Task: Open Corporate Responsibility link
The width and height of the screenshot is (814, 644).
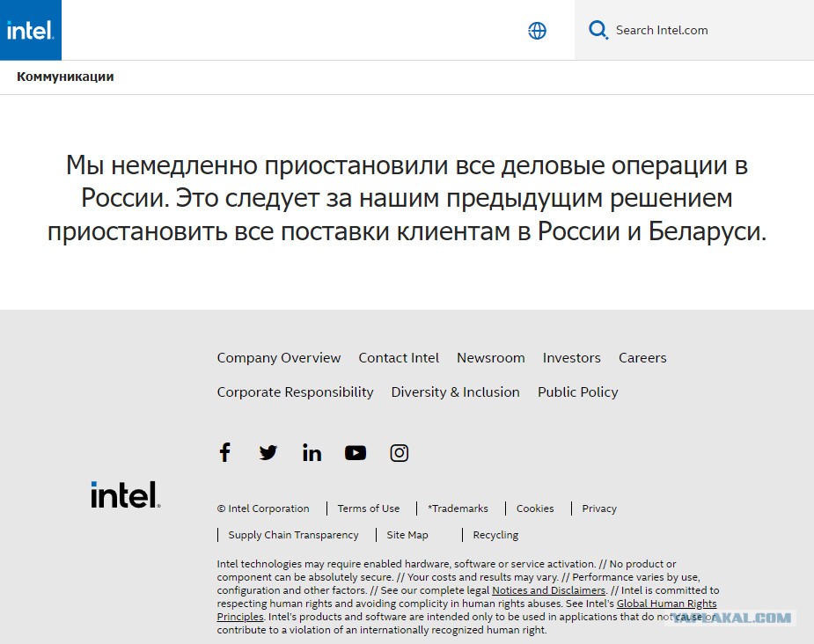Action: click(x=295, y=392)
